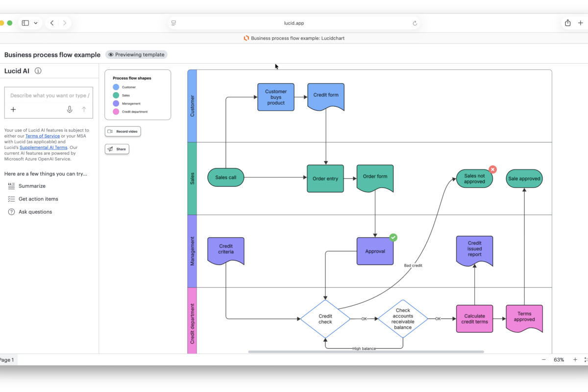Click the Record video button

(x=122, y=131)
